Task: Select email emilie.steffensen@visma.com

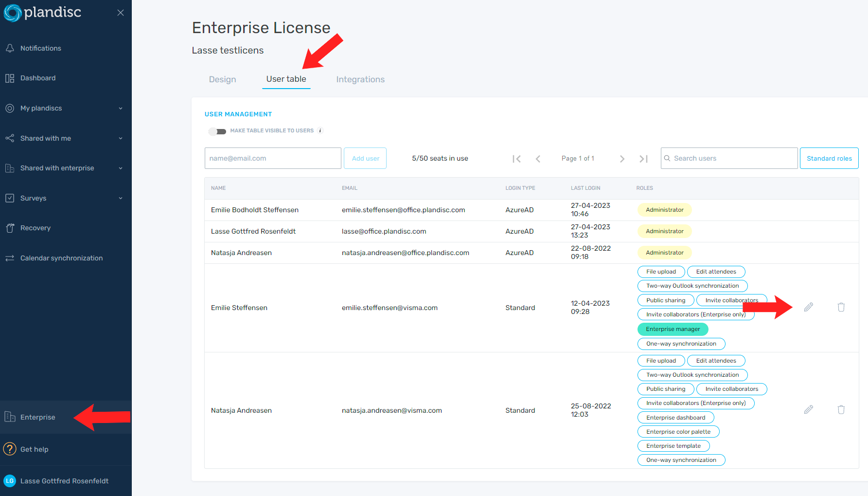Action: [x=390, y=308]
